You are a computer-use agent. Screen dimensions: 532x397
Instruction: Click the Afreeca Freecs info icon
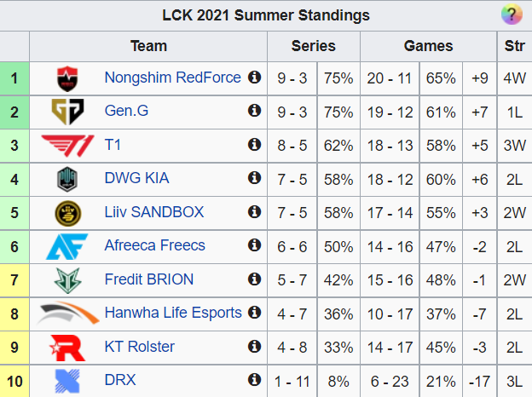coord(254,245)
